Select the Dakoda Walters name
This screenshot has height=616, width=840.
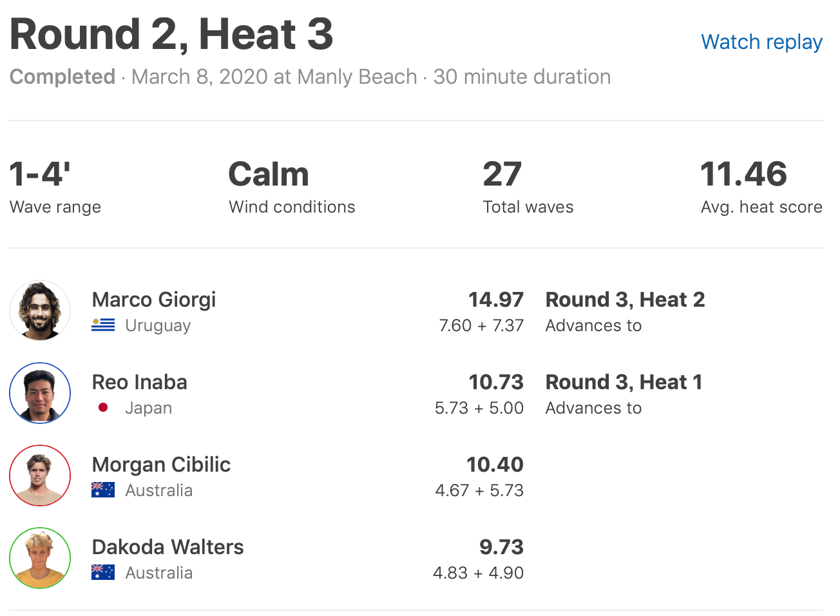(x=168, y=547)
